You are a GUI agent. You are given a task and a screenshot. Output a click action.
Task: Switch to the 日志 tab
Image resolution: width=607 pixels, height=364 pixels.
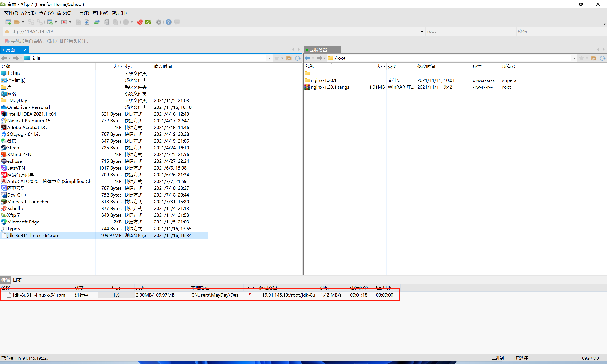[17, 280]
